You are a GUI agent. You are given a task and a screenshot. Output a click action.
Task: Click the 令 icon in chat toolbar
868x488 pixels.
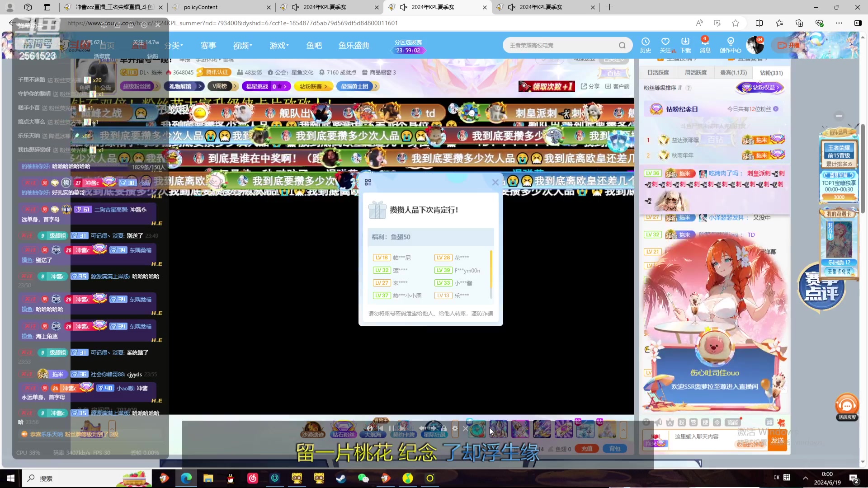[x=717, y=422]
